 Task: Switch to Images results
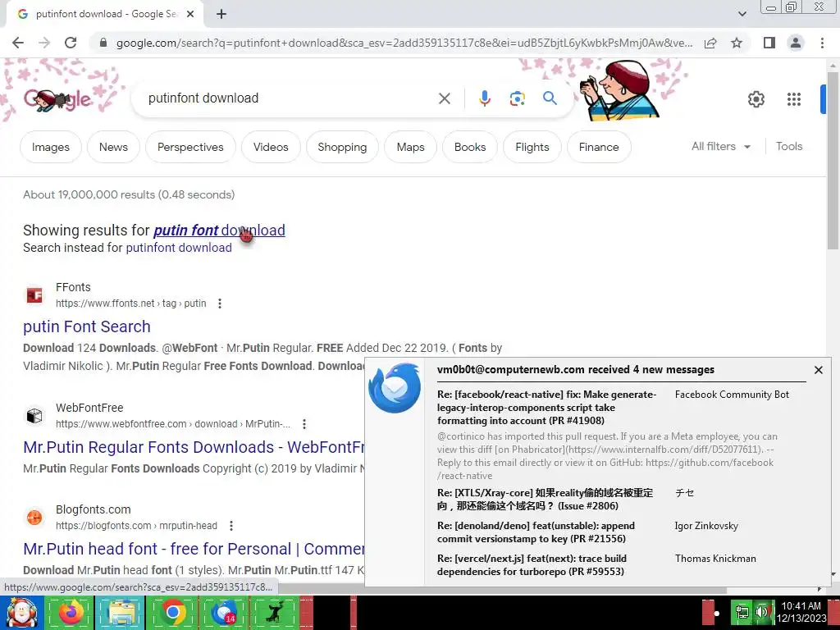click(x=50, y=147)
